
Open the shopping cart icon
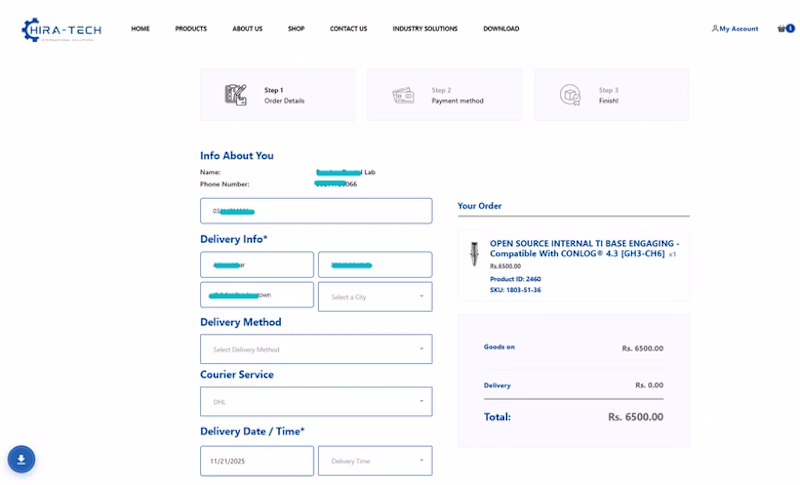pos(785,29)
